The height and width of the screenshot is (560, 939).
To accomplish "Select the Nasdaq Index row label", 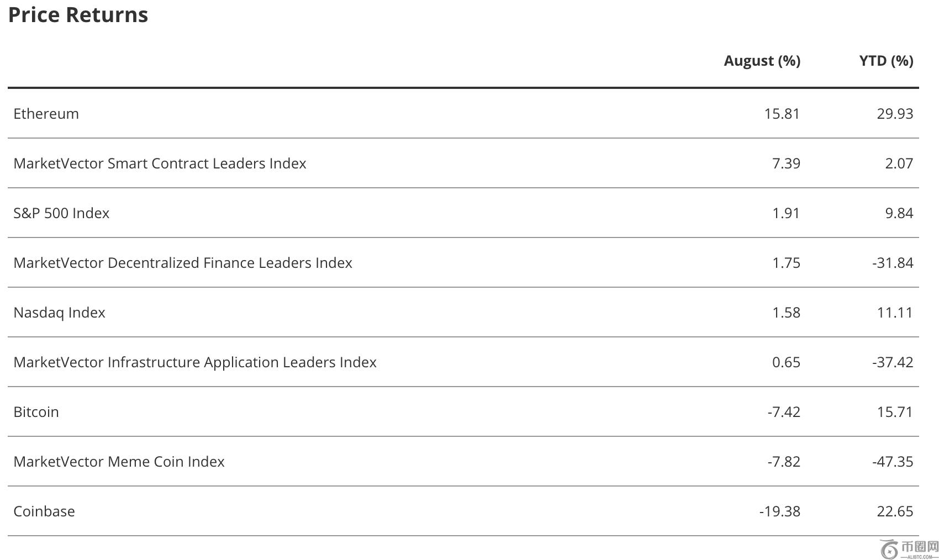I will point(59,313).
